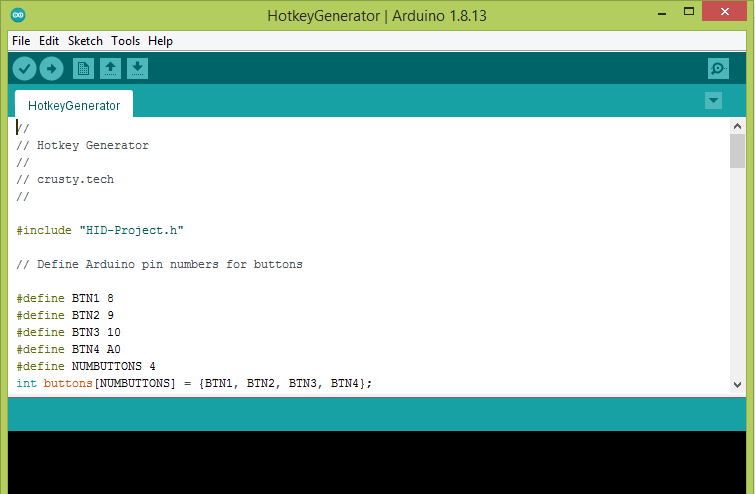Click the editor scrollbar up arrow
Image resolution: width=755 pixels, height=494 pixels.
click(x=737, y=126)
